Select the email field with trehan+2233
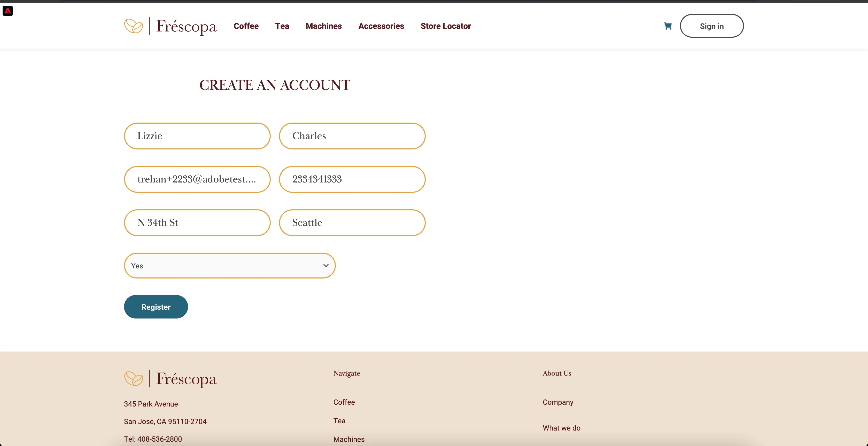868x446 pixels. coord(197,179)
